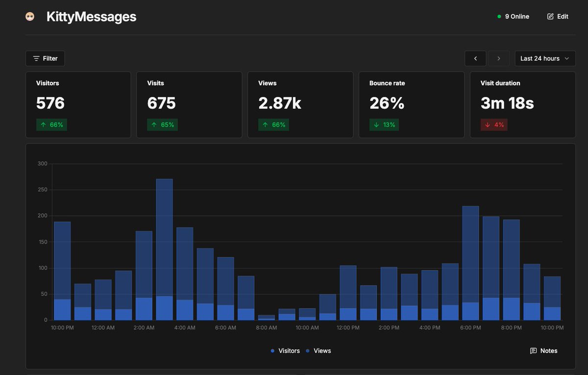Click the 4:00 PM axis label
Image resolution: width=588 pixels, height=375 pixels.
(x=430, y=327)
